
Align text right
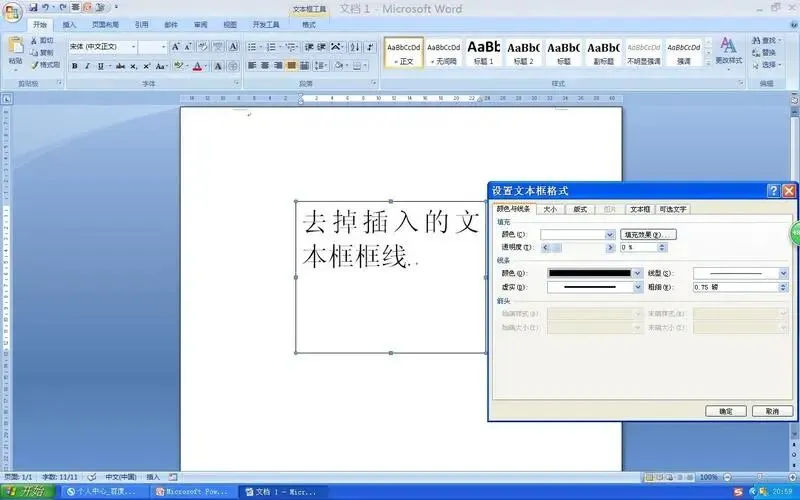click(279, 66)
